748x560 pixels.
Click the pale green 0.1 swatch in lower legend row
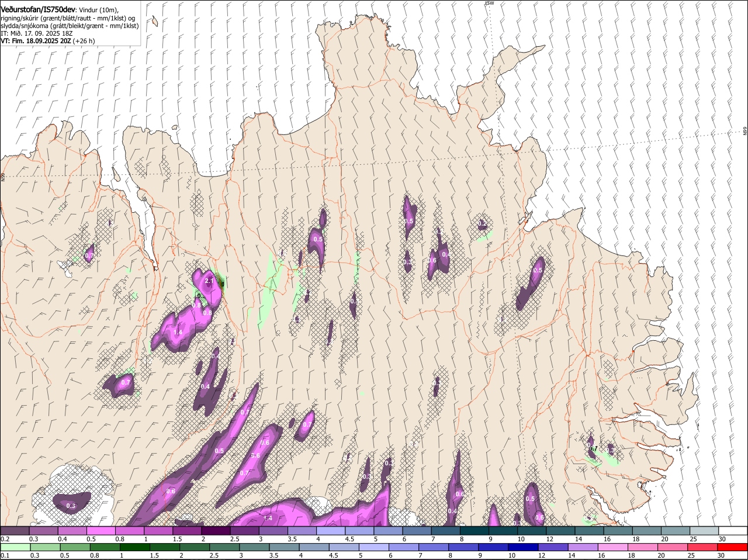(15, 547)
